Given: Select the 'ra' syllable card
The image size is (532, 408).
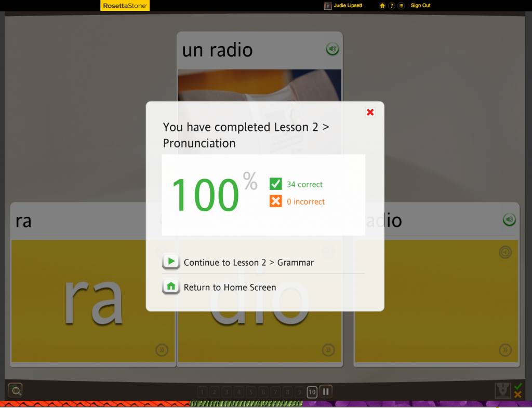Looking at the screenshot, I should (x=93, y=284).
